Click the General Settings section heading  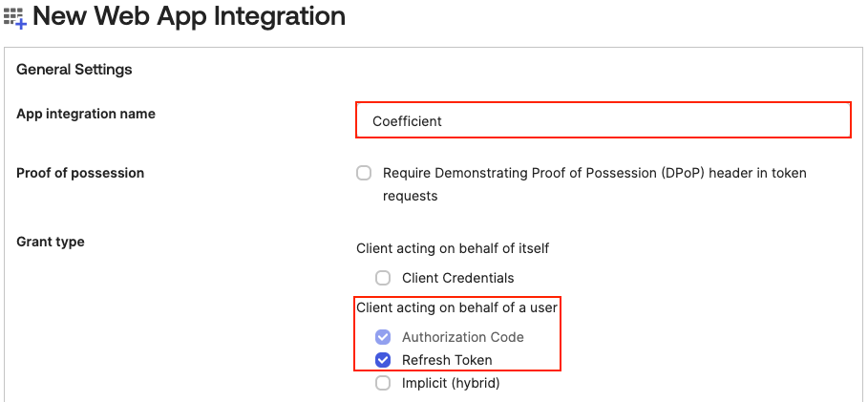click(74, 70)
